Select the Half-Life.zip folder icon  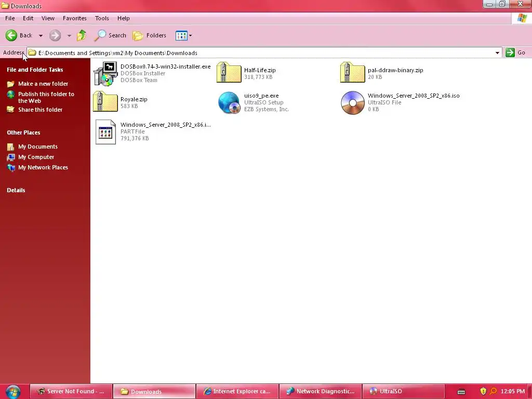click(229, 72)
